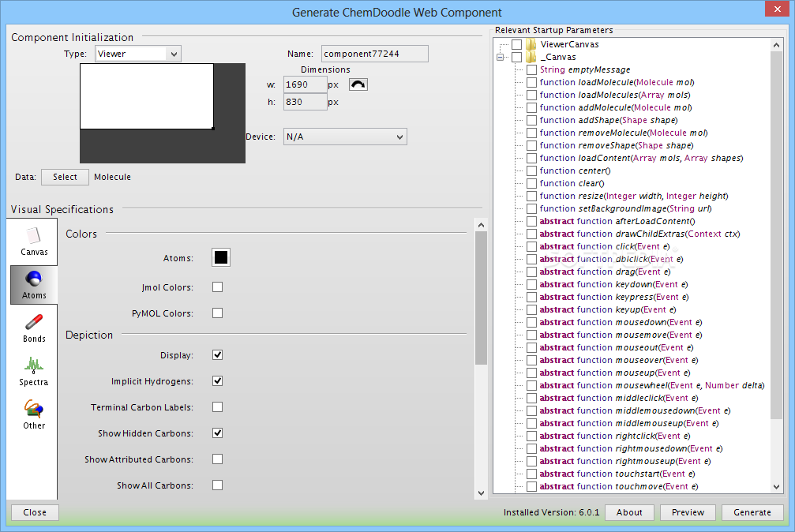
Task: Toggle Show Hidden Carbons checkbox
Action: point(218,433)
